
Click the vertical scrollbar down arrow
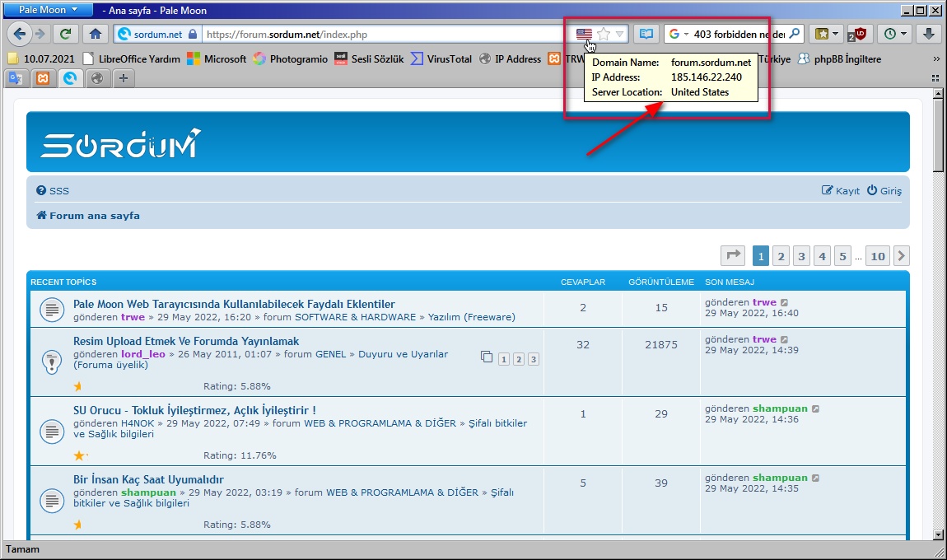click(x=938, y=534)
